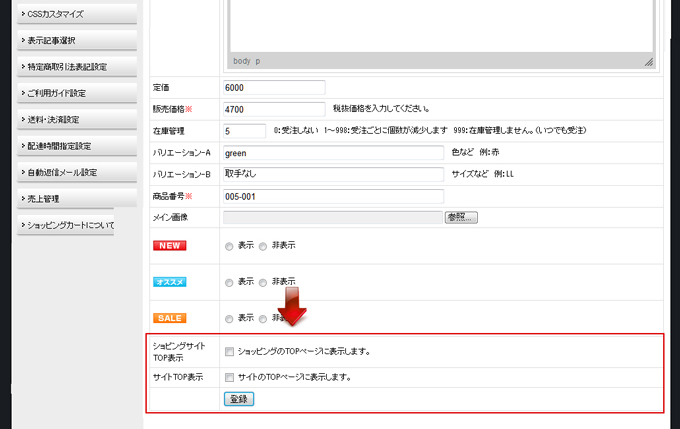
Task: Open 自動返信メール設定 menu item
Action: 68,172
